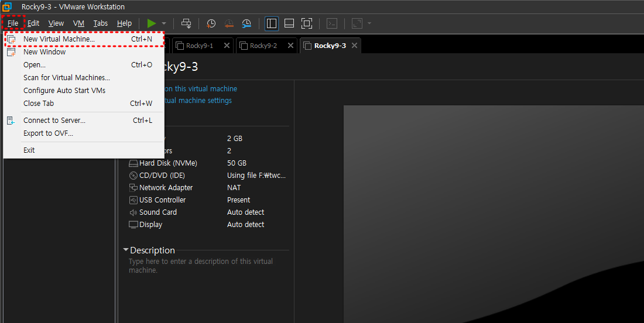Select the Sound Card row label
This screenshot has height=323, width=644.
tap(157, 212)
